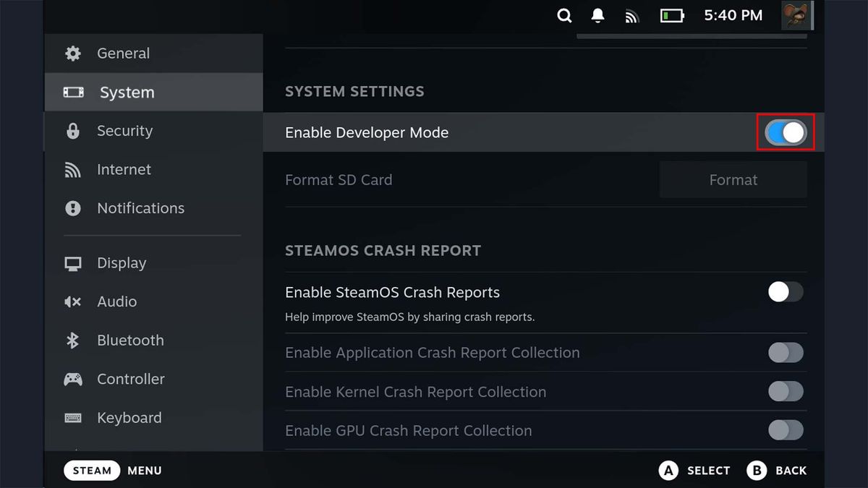Click the Keyboard icon in the sidebar
The width and height of the screenshot is (868, 488).
72,417
